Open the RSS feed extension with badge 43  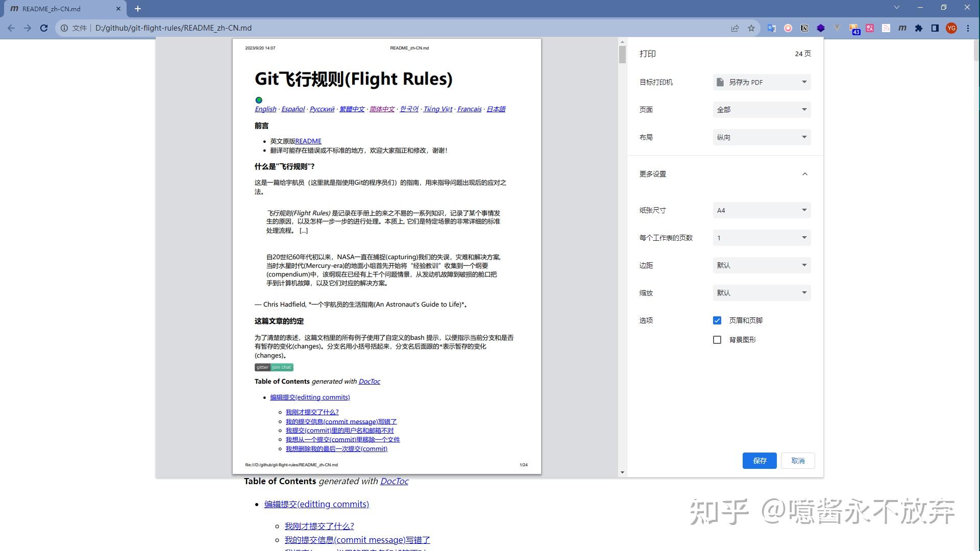pyautogui.click(x=853, y=29)
